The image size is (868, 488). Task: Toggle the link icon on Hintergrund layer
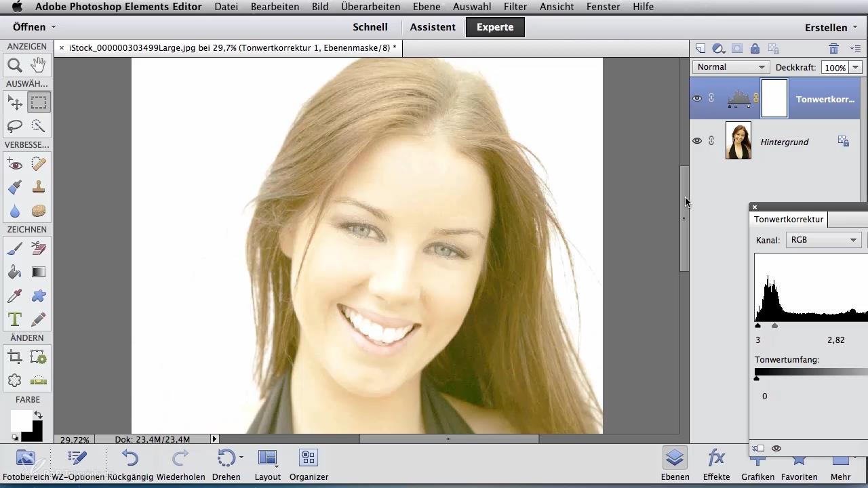(711, 141)
